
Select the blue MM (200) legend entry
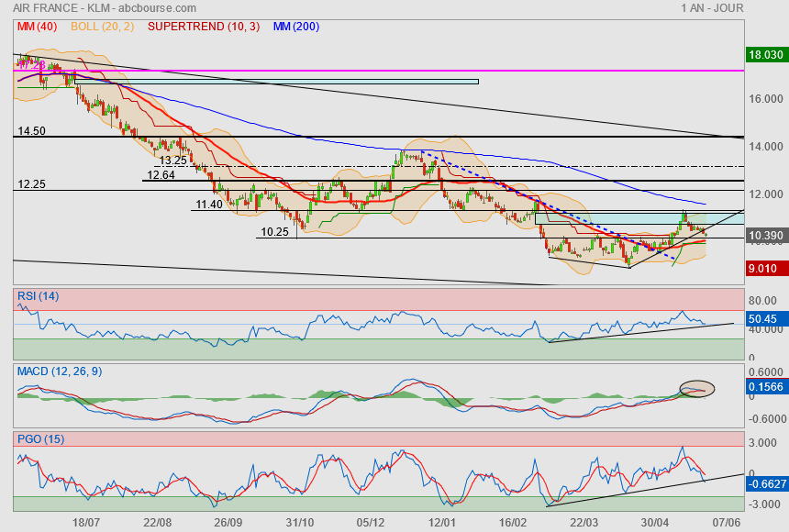[x=295, y=27]
